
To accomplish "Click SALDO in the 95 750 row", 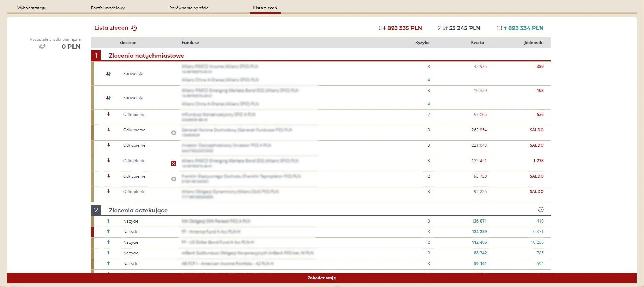I will pos(536,176).
